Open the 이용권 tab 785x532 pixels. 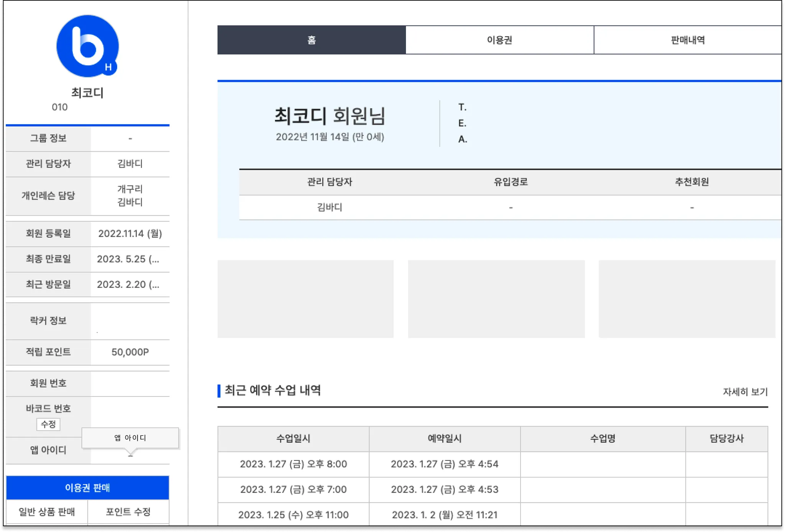[x=499, y=40]
